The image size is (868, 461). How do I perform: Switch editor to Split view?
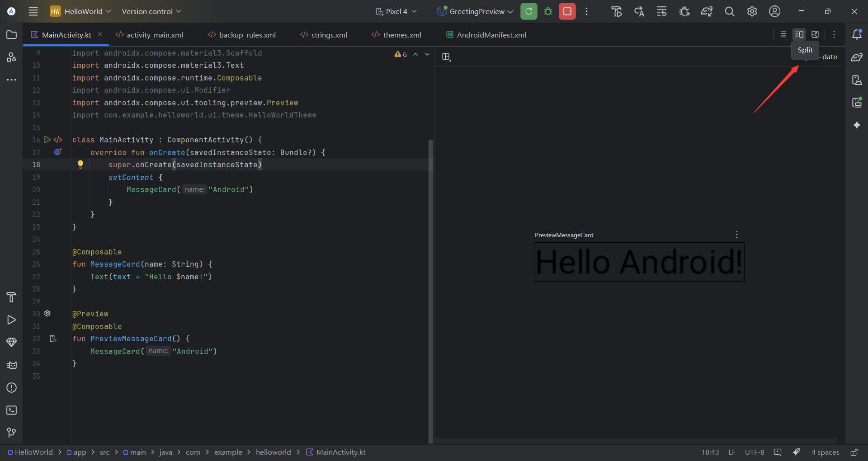tap(799, 34)
